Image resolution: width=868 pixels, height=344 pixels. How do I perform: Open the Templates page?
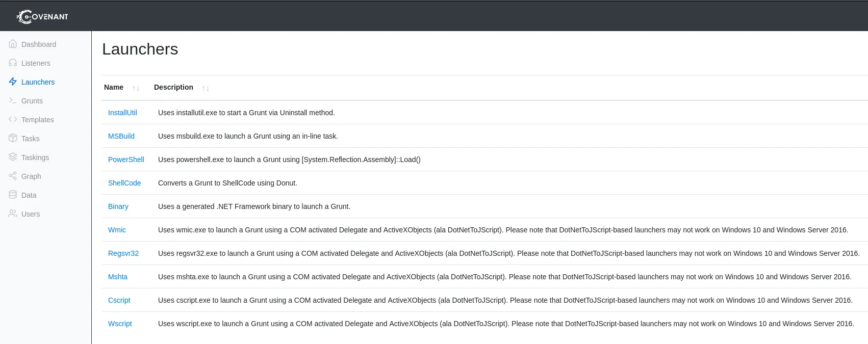[x=38, y=120]
